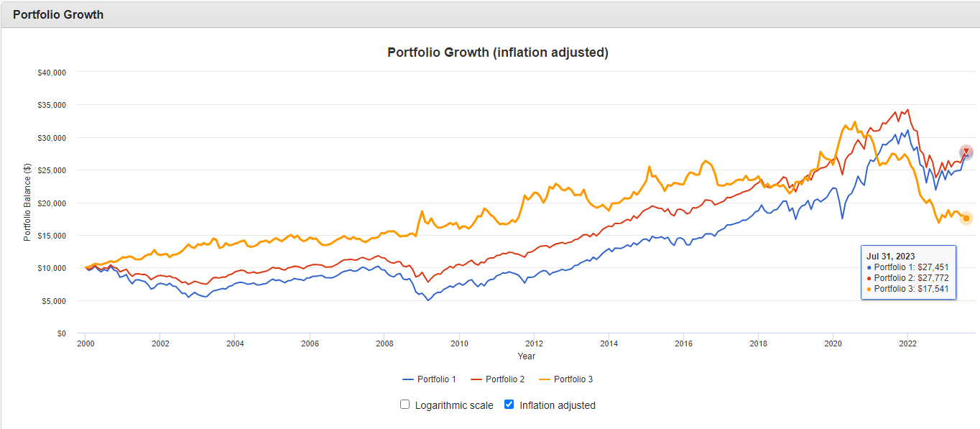The height and width of the screenshot is (429, 980).
Task: Toggle Portfolio 1 series in legend
Action: click(x=430, y=379)
